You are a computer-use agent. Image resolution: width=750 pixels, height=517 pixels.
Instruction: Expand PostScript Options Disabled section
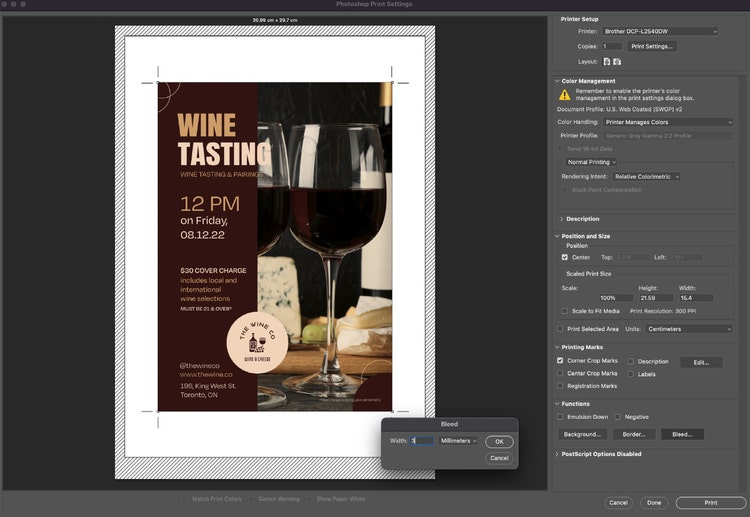600,454
